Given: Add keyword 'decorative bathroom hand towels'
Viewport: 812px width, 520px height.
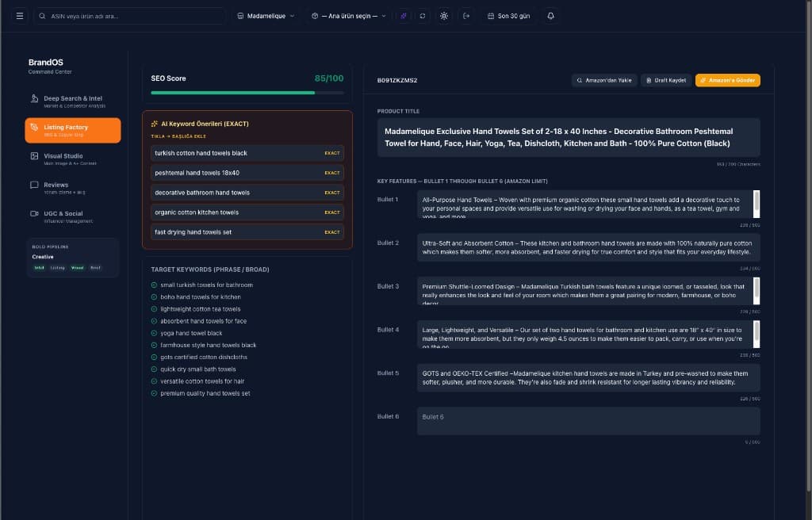Looking at the screenshot, I should coord(247,193).
